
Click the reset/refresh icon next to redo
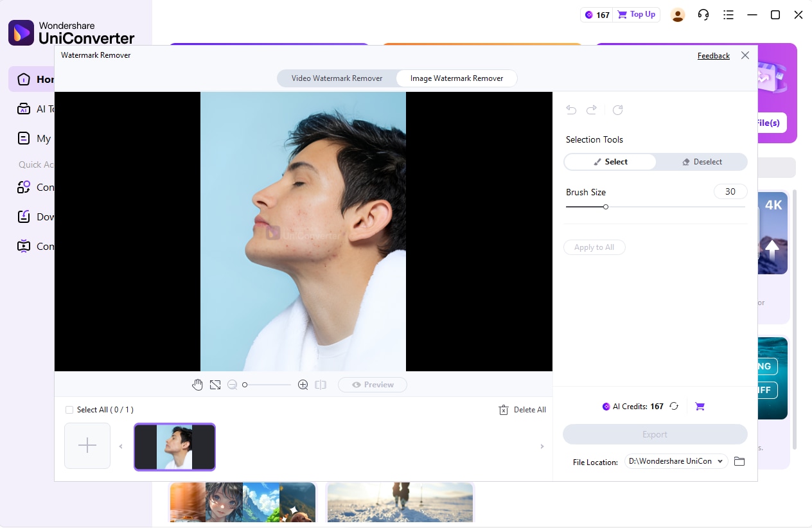click(617, 110)
